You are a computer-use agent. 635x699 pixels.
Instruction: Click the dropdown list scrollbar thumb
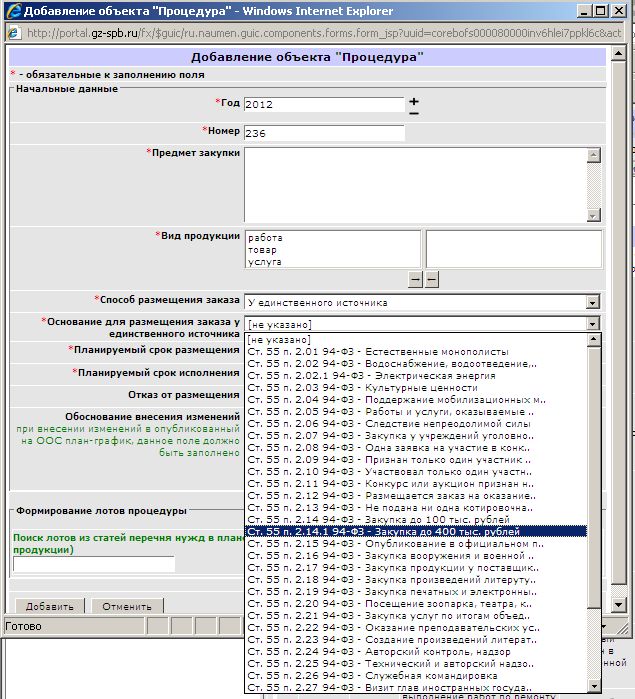coord(594,477)
